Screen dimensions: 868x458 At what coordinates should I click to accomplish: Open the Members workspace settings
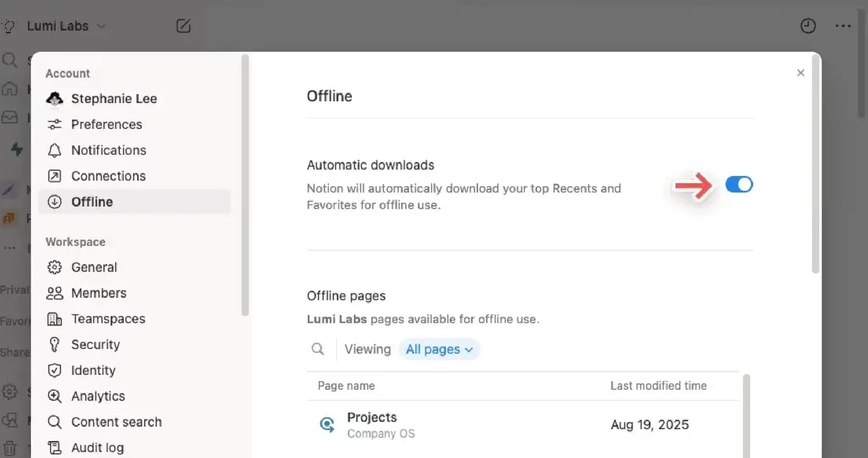pos(98,293)
